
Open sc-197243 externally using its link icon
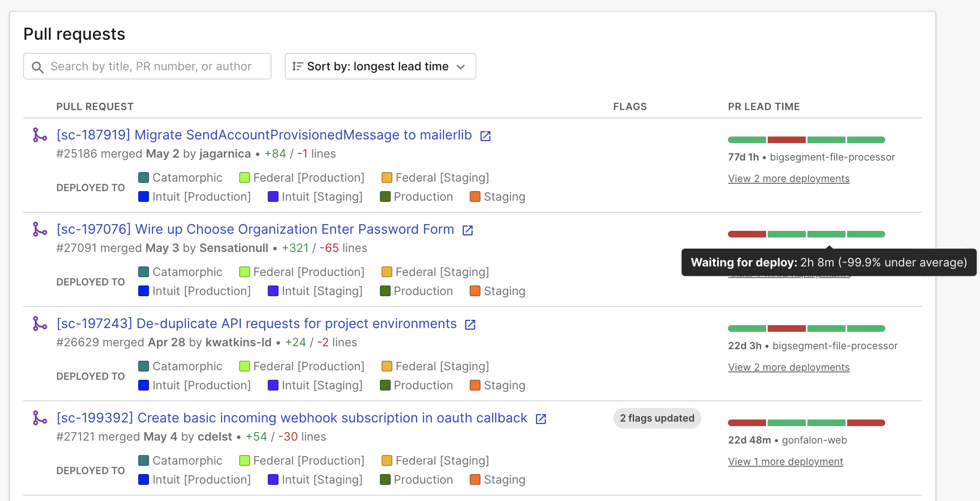point(470,324)
